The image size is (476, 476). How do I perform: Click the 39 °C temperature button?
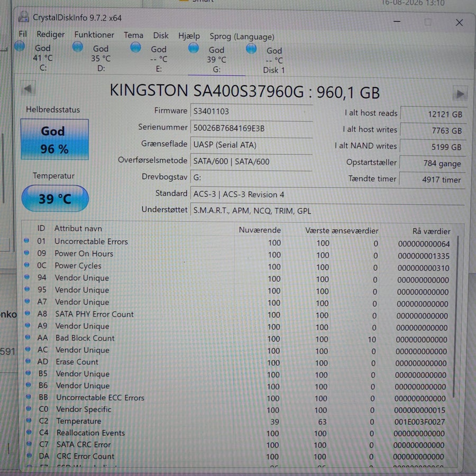point(55,198)
